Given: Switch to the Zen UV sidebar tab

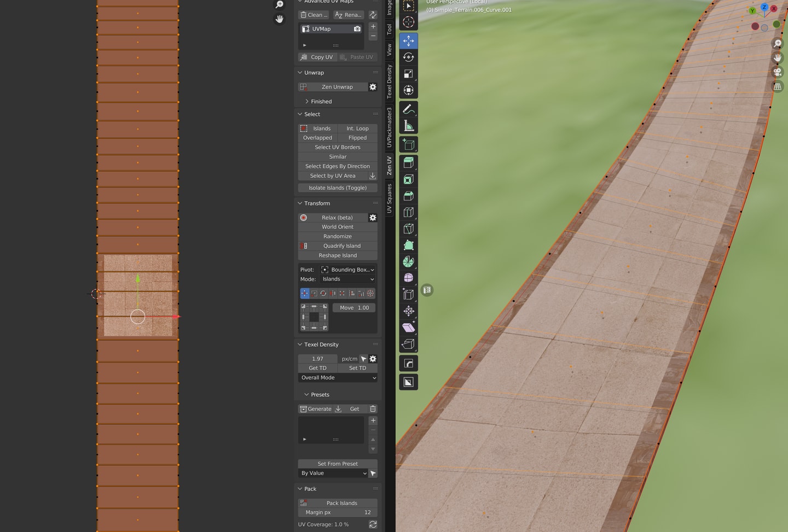Looking at the screenshot, I should click(390, 165).
